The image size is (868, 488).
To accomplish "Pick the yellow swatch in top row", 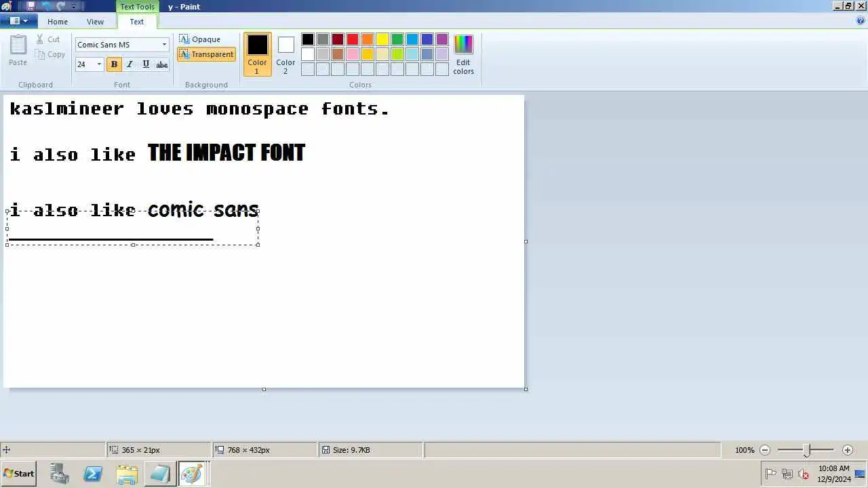I will pyautogui.click(x=382, y=39).
